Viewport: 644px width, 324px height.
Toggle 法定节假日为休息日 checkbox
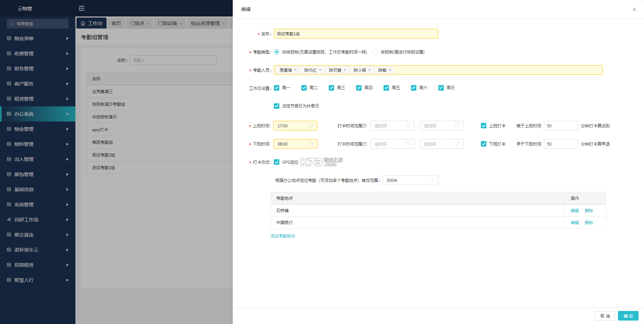pos(277,106)
